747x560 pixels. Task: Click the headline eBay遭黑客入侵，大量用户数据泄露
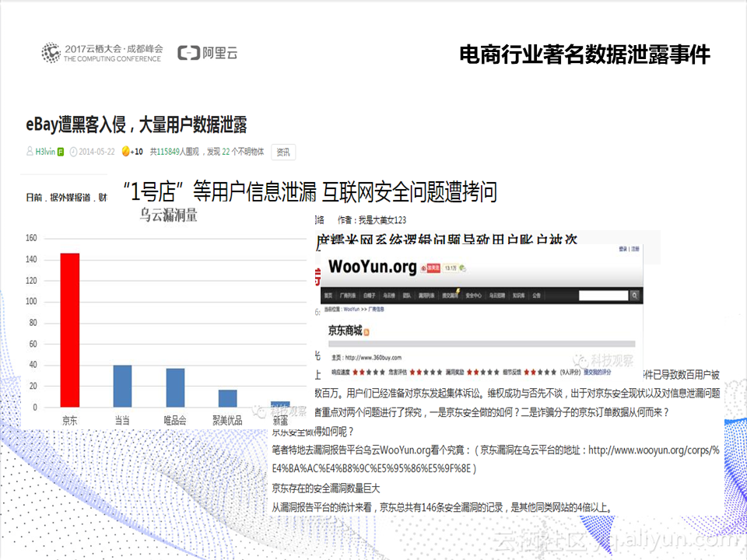click(x=136, y=124)
